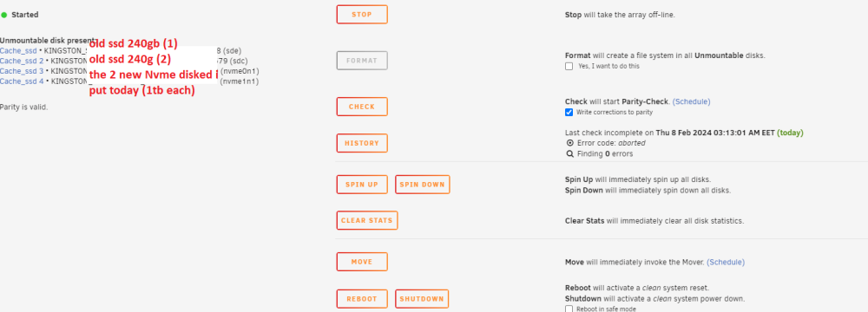Reboot the system with the REBOOT button

point(362,299)
